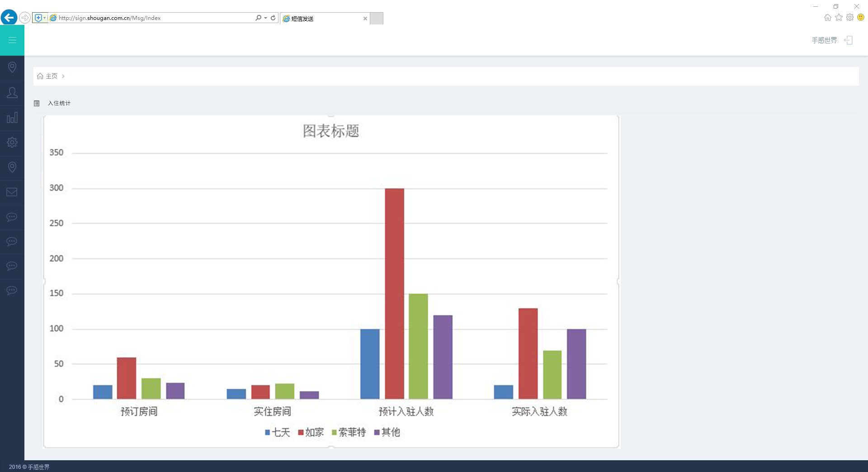The width and height of the screenshot is (868, 472).
Task: Open the mail envelope sidebar icon
Action: (12, 192)
